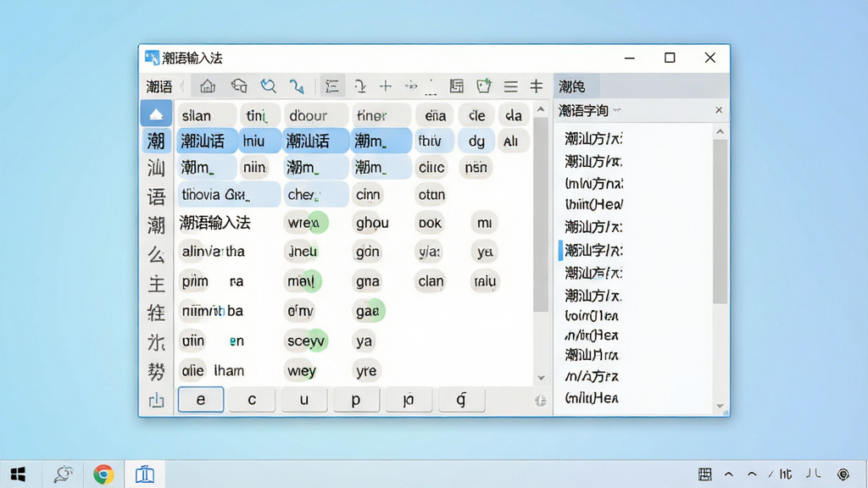868x488 pixels.
Task: Click the indented list icon in toolbar
Action: pyautogui.click(x=332, y=86)
